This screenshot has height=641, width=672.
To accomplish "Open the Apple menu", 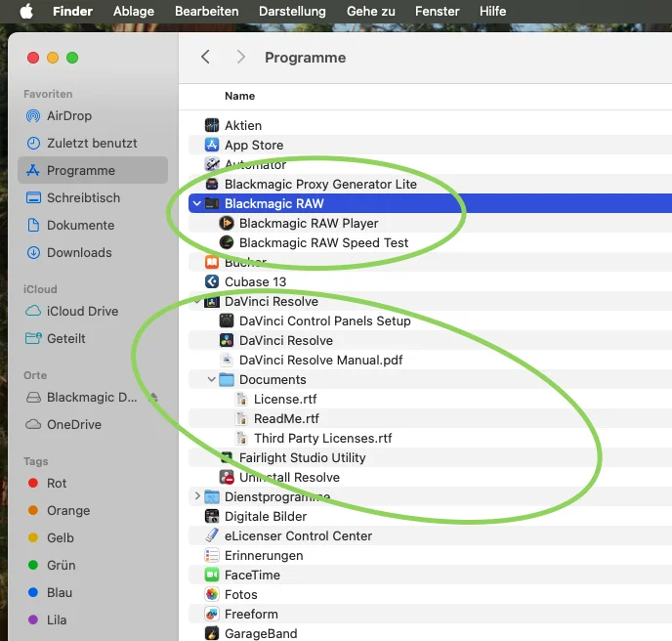I will click(26, 11).
